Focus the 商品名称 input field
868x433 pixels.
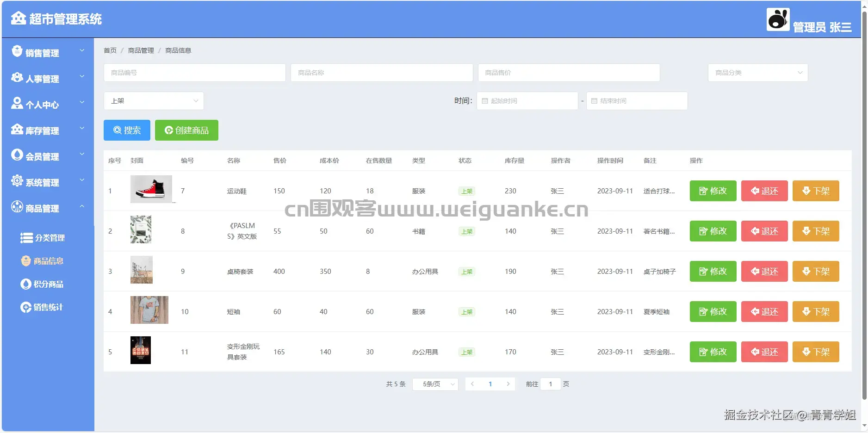point(382,73)
